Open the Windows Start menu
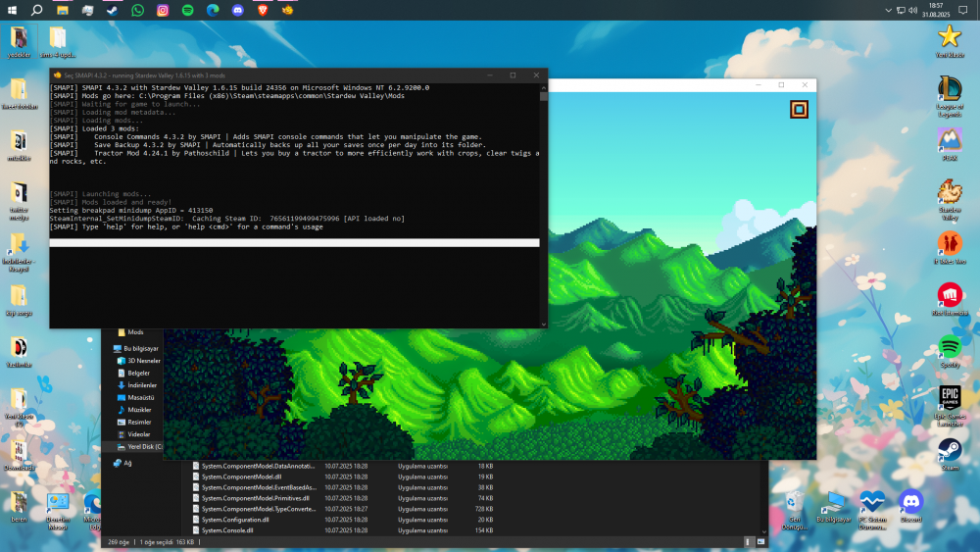 (x=12, y=10)
